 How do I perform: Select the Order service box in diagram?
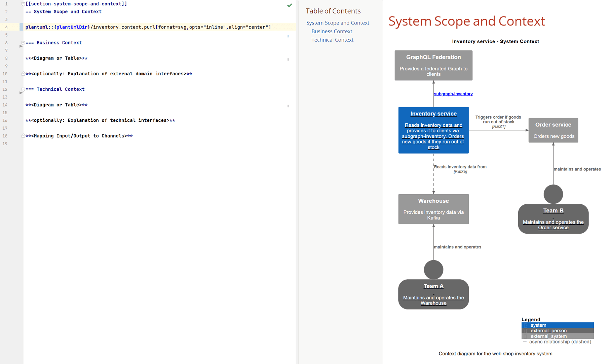click(553, 130)
